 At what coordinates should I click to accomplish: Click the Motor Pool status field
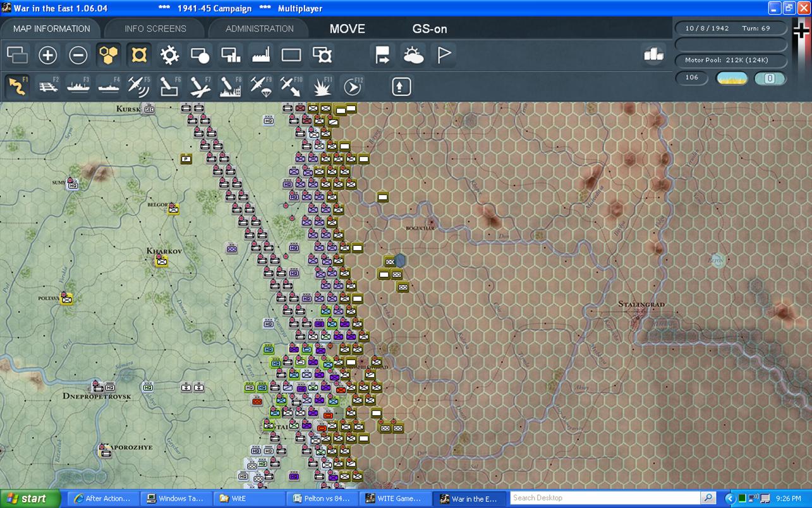(x=731, y=61)
